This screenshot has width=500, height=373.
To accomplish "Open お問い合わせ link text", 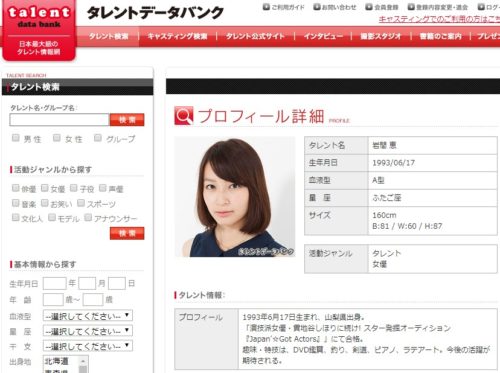I will 339,7.
